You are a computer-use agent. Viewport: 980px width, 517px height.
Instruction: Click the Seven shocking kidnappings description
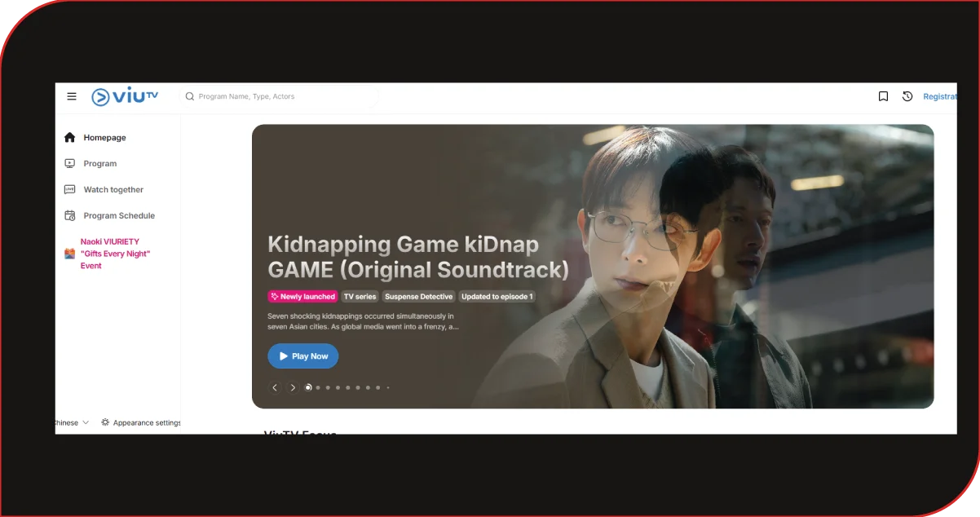(364, 321)
